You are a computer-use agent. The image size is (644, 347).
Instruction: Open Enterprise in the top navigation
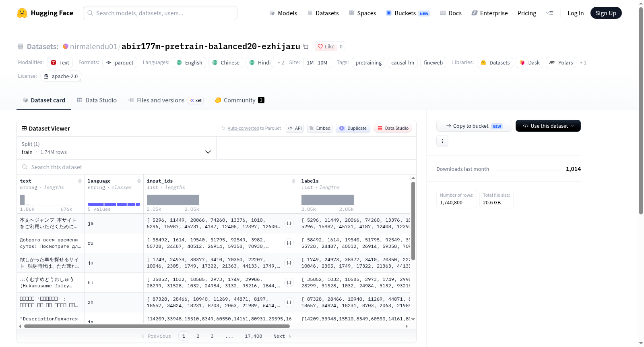(x=489, y=13)
